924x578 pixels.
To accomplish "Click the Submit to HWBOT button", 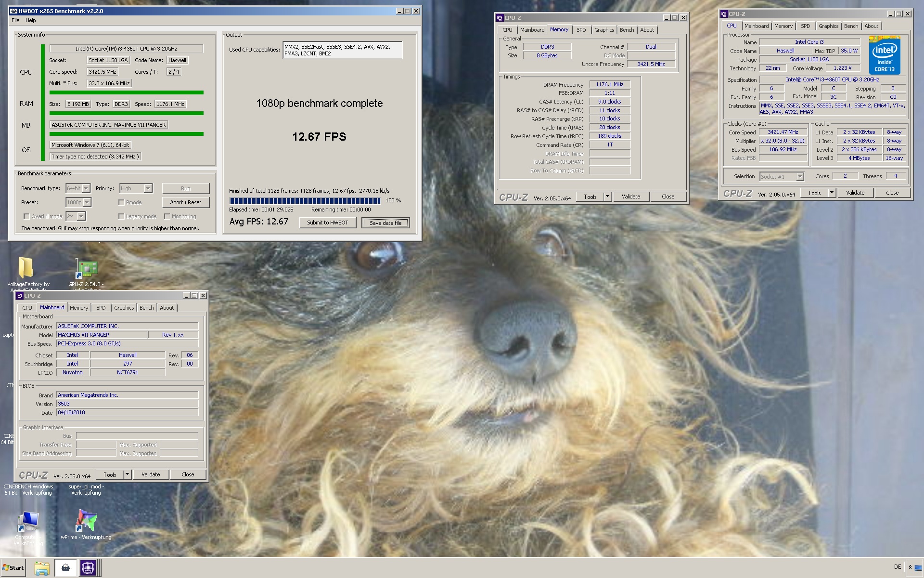I will [x=327, y=223].
